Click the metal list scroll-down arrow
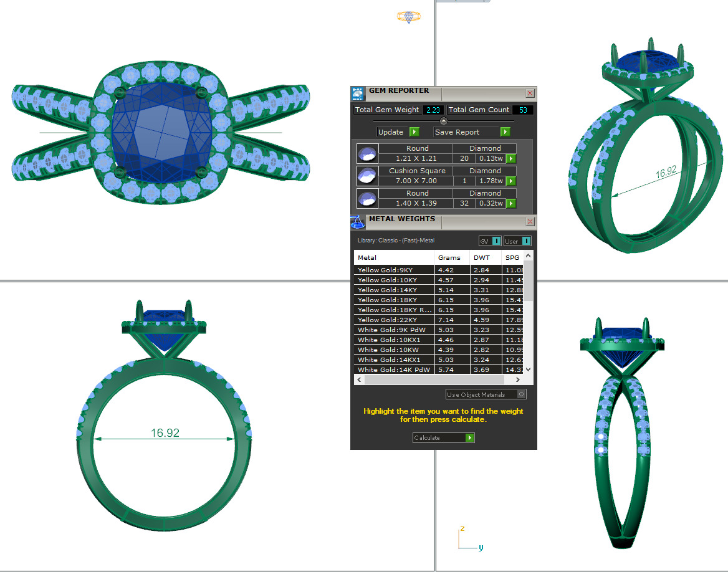 coord(528,369)
